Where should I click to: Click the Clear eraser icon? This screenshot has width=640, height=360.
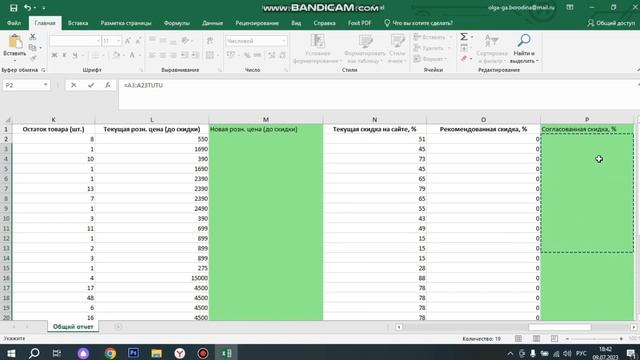[464, 59]
